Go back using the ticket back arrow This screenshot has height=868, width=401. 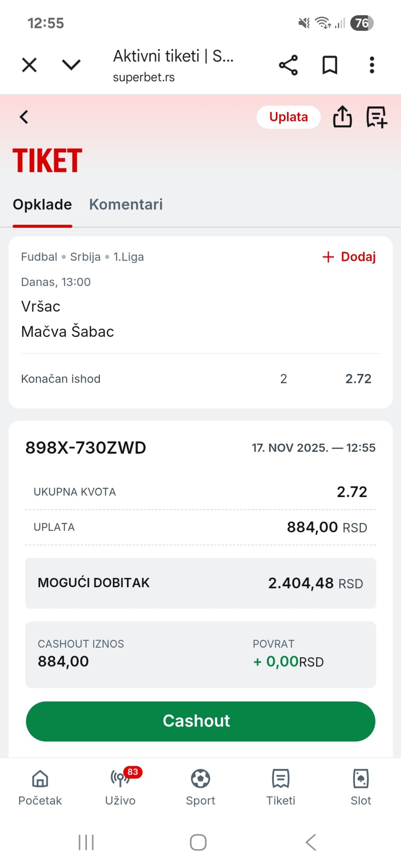(24, 117)
